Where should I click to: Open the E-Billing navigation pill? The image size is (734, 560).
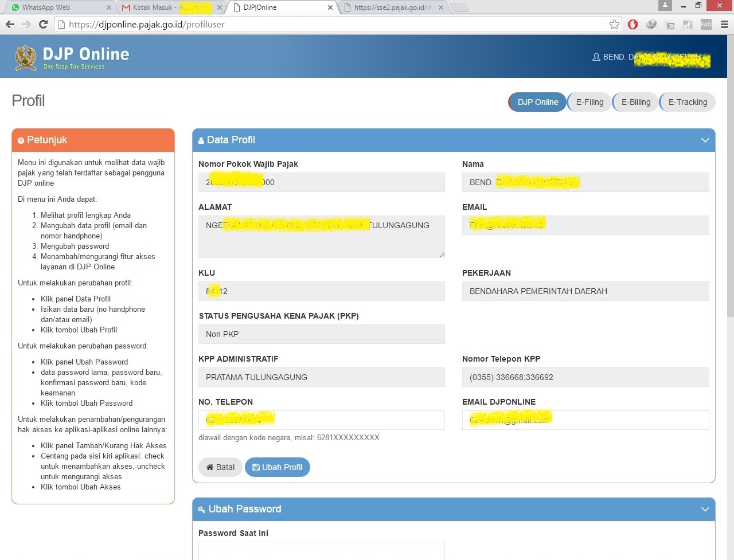(x=635, y=102)
